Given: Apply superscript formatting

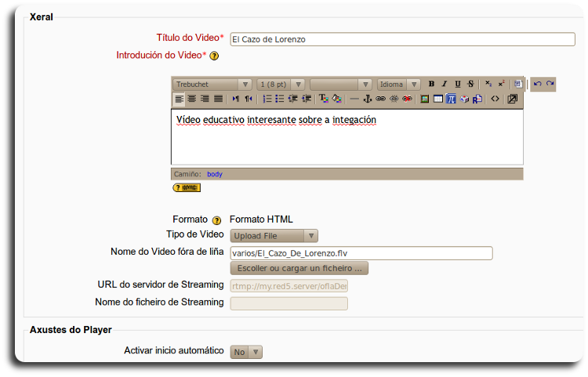Looking at the screenshot, I should [502, 84].
